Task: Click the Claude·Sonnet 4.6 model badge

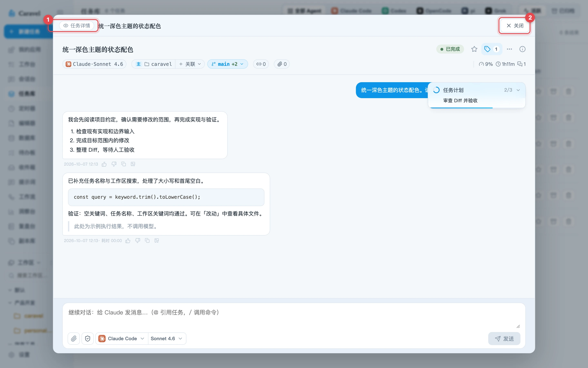Action: click(x=95, y=64)
